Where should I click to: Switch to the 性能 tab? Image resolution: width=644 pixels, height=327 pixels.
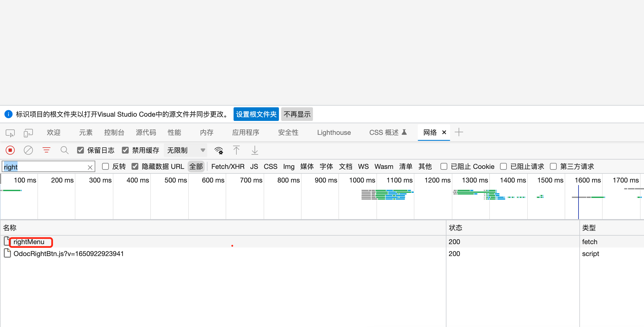pyautogui.click(x=174, y=133)
